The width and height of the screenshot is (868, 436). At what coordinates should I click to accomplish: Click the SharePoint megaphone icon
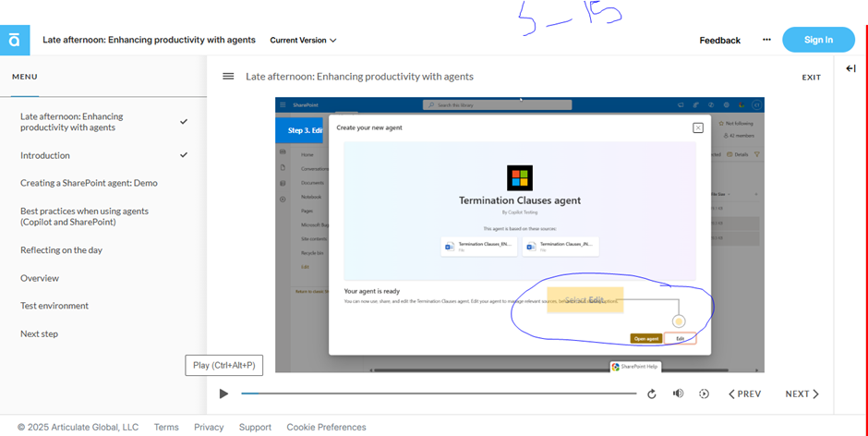tap(681, 104)
